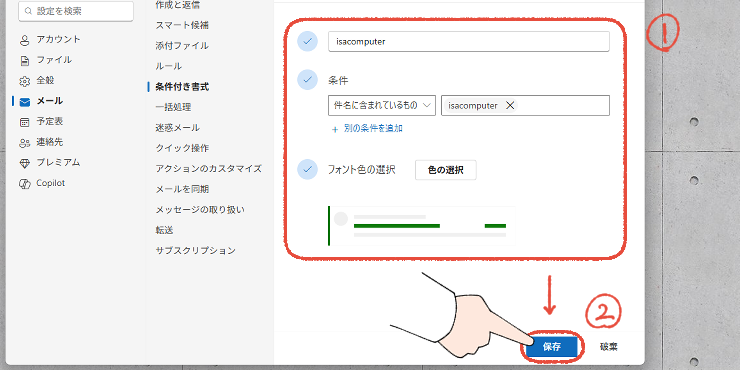Click the green formatted message preview
Screen dimensions: 740x370
point(421,226)
